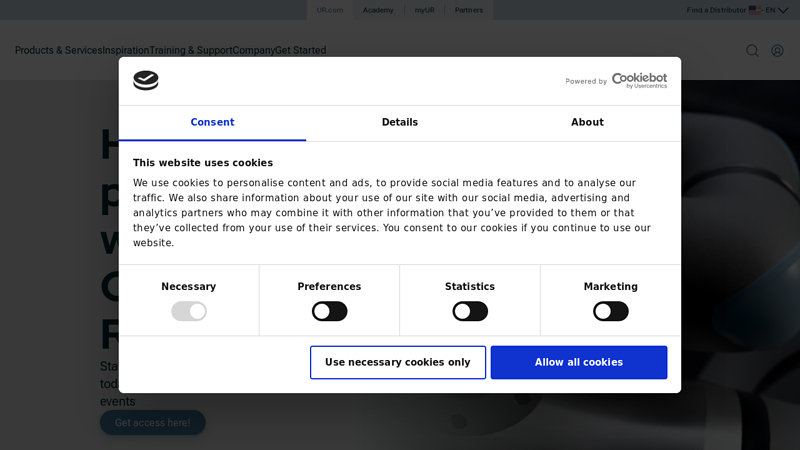Turn on the Marketing cookies switch
800x450 pixels.
611,311
